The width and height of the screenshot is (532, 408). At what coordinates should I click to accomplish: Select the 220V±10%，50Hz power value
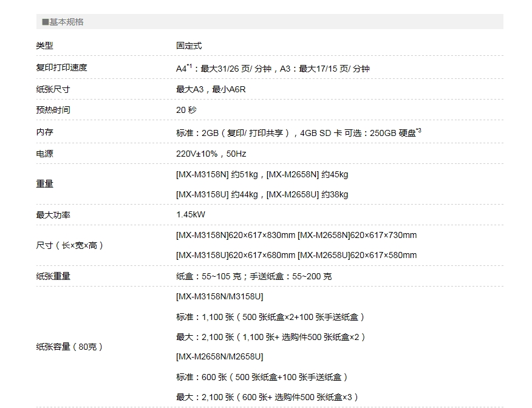pyautogui.click(x=211, y=154)
